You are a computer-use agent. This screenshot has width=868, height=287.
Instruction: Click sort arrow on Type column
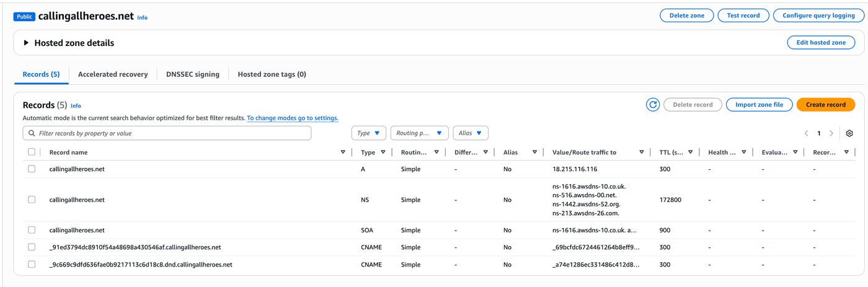(x=383, y=152)
